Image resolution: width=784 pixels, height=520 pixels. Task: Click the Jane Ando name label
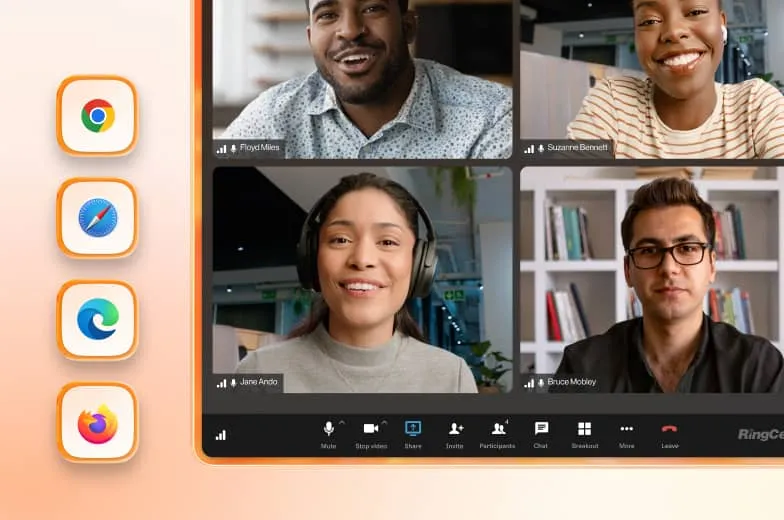pos(258,382)
